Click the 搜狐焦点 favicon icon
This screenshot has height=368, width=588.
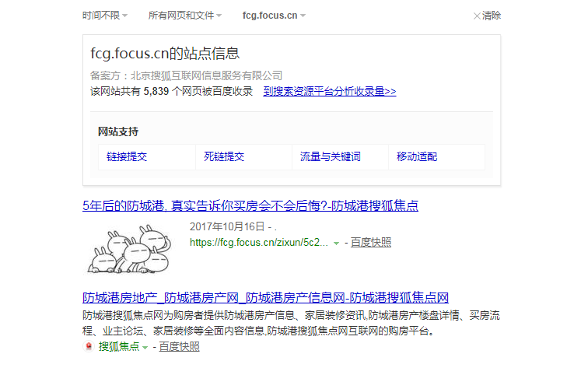pyautogui.click(x=89, y=346)
